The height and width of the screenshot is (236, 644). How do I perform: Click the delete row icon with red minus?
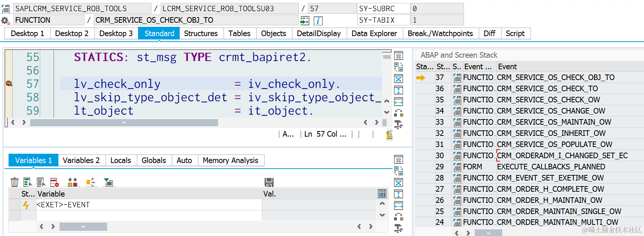click(x=55, y=182)
